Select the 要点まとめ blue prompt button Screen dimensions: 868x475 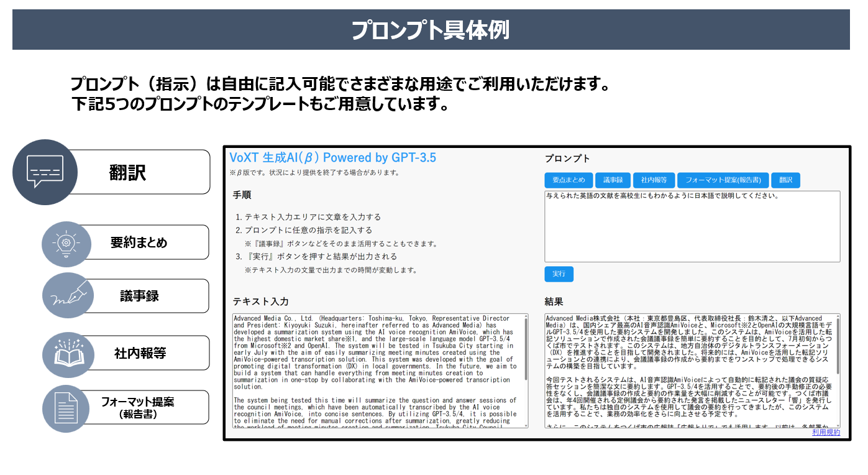click(x=569, y=180)
